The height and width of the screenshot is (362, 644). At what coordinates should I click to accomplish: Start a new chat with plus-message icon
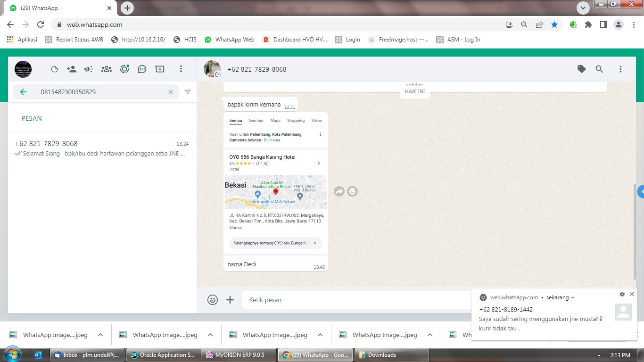(x=160, y=69)
